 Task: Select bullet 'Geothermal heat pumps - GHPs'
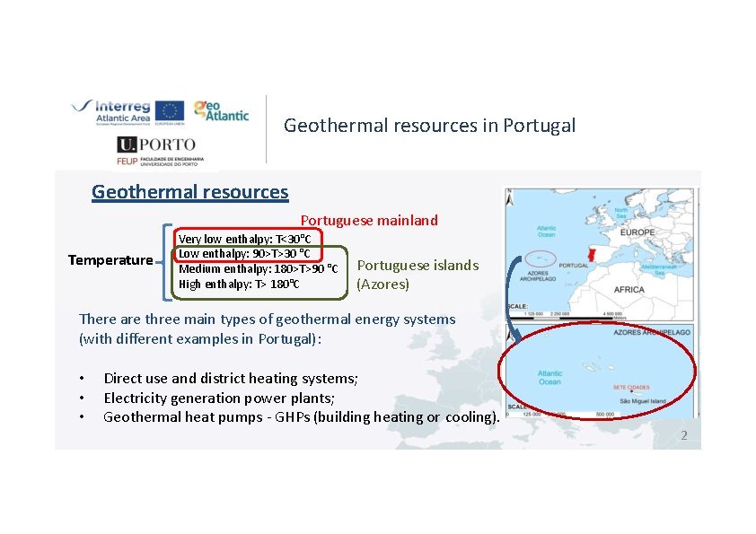pyautogui.click(x=207, y=417)
